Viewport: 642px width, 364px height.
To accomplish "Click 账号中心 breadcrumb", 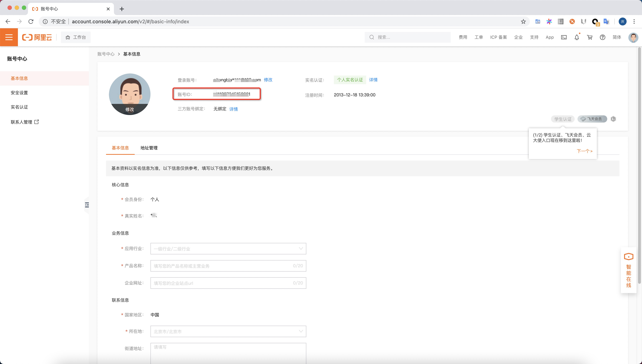I will (106, 54).
